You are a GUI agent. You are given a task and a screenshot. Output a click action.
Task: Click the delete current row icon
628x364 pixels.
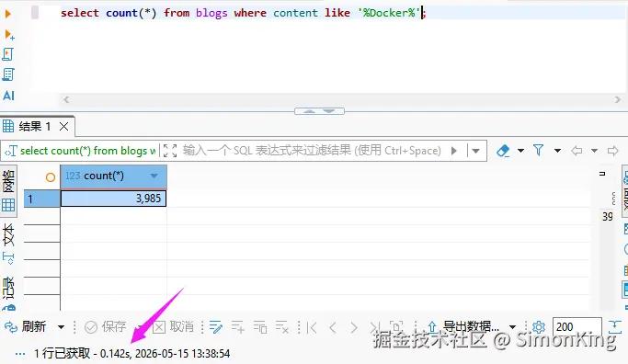tap(282, 327)
